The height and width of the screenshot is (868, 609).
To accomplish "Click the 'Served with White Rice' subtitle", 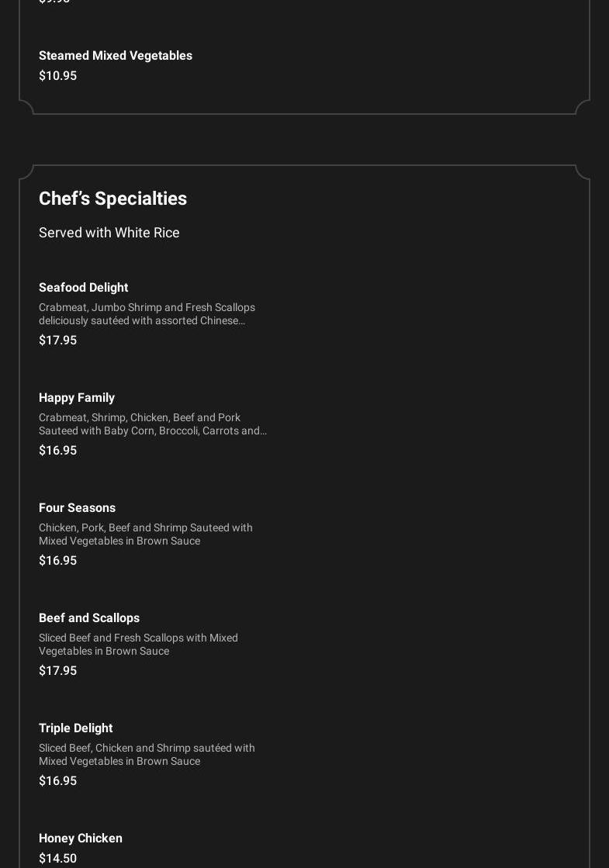I will [109, 233].
